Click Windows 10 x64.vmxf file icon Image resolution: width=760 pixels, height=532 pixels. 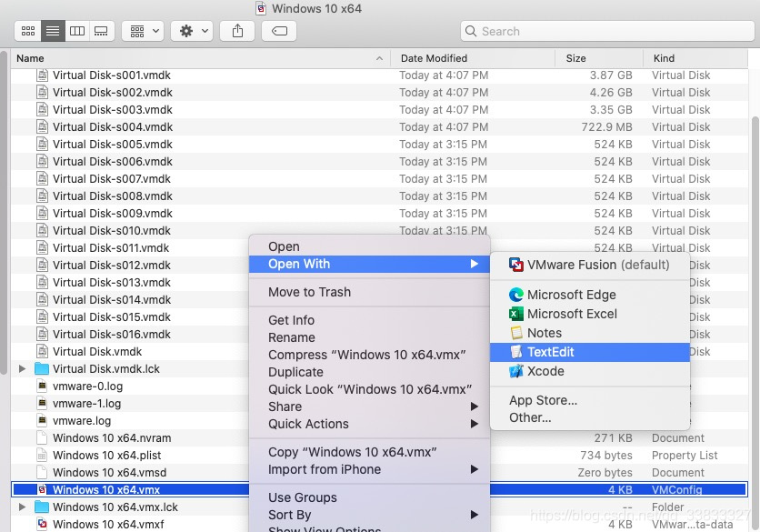coord(42,524)
